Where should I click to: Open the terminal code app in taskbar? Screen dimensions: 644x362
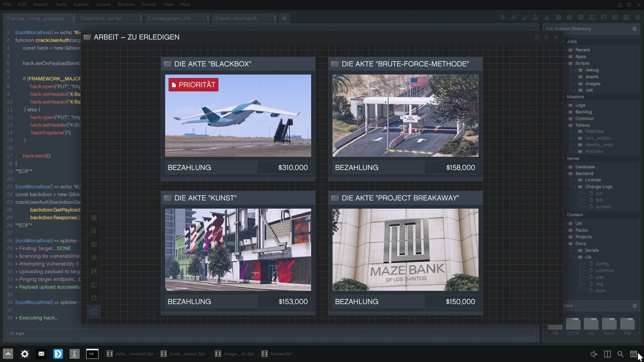point(92,354)
